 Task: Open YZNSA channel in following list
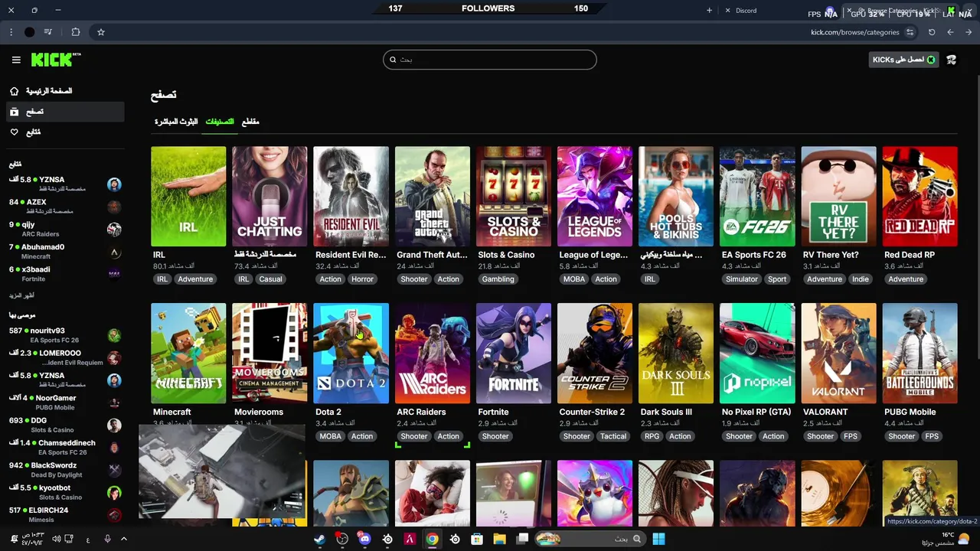tap(65, 184)
